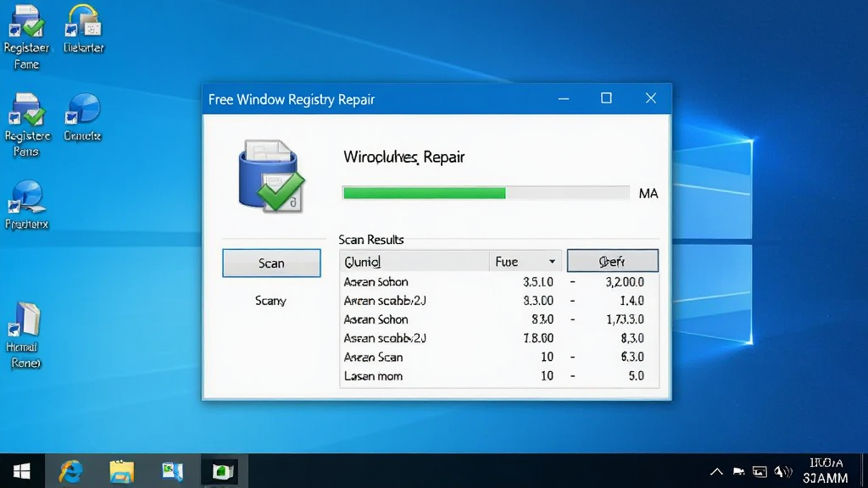Maximize the Free Window Registry Repair window

click(607, 98)
